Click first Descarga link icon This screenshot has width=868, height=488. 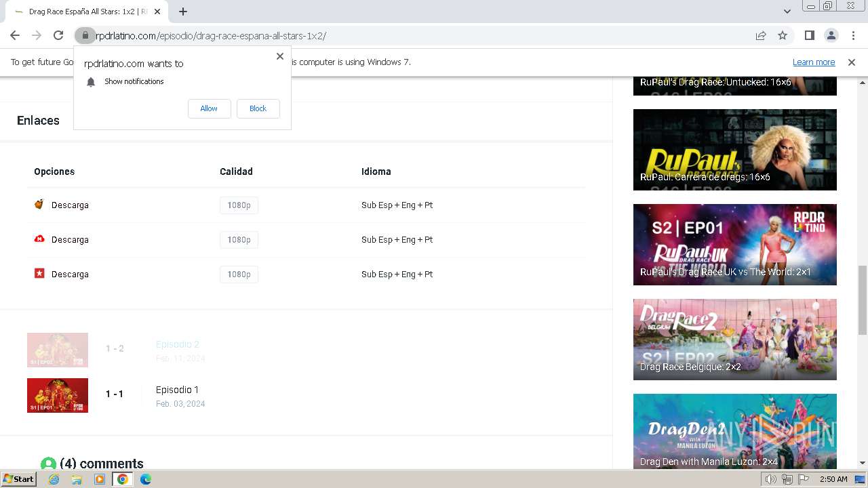(39, 204)
